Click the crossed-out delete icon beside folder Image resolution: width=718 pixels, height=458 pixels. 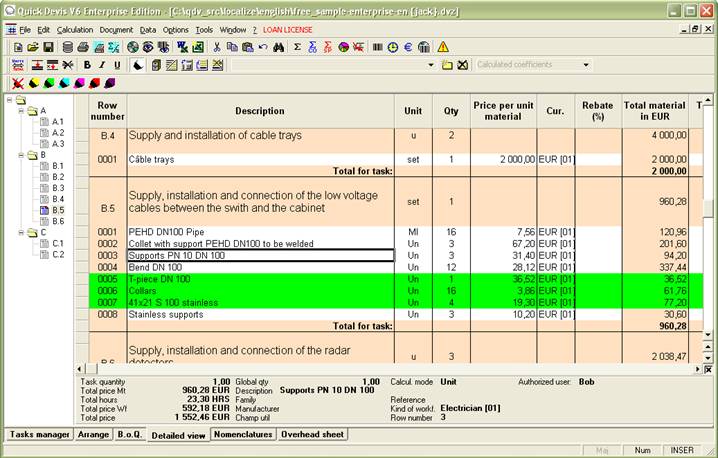click(x=462, y=65)
